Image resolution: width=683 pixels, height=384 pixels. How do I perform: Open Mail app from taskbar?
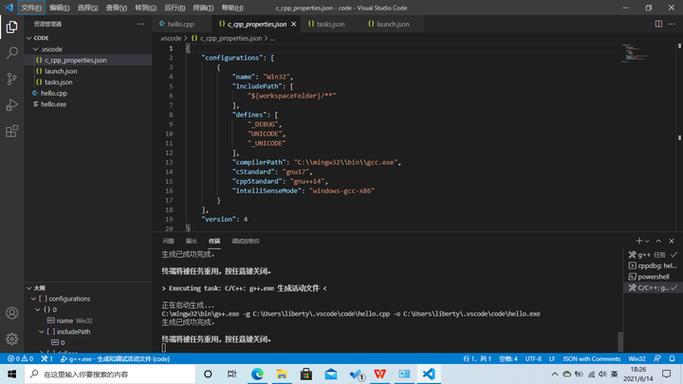(x=331, y=374)
